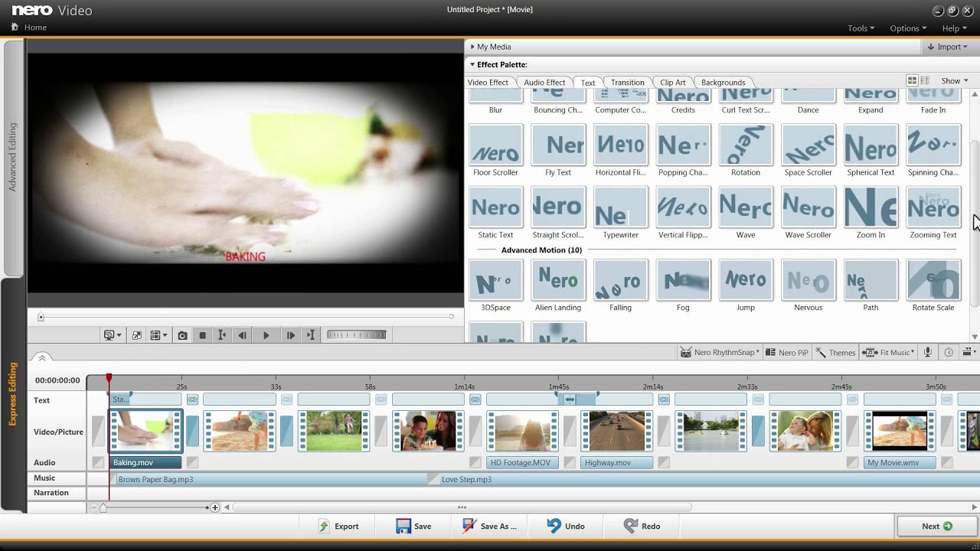
Task: Open the Fit Music dropdown
Action: point(888,352)
